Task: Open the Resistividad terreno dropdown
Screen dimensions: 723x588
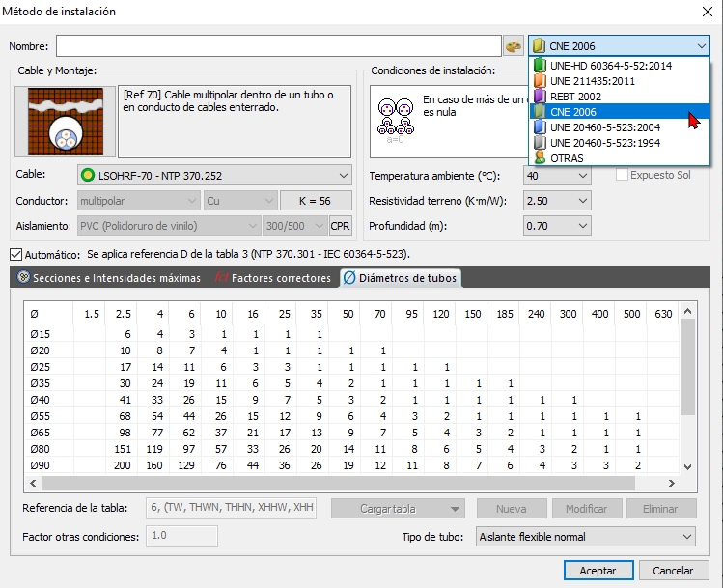Action: [557, 200]
